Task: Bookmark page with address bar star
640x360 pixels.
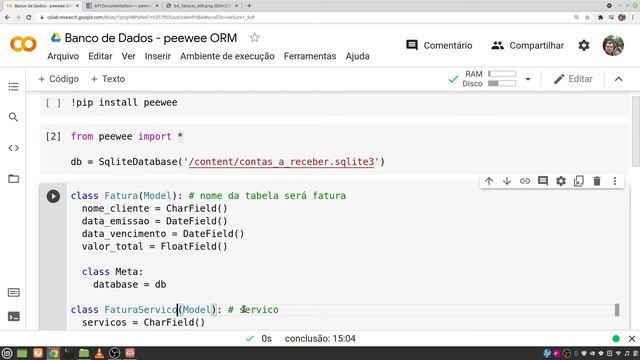Action: click(587, 18)
